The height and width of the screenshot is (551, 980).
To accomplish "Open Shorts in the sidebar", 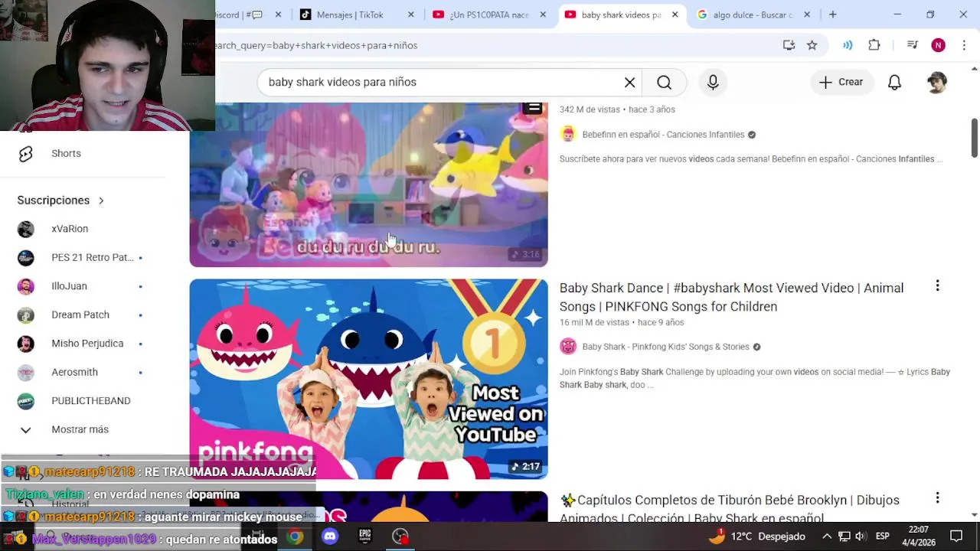I will 66,153.
